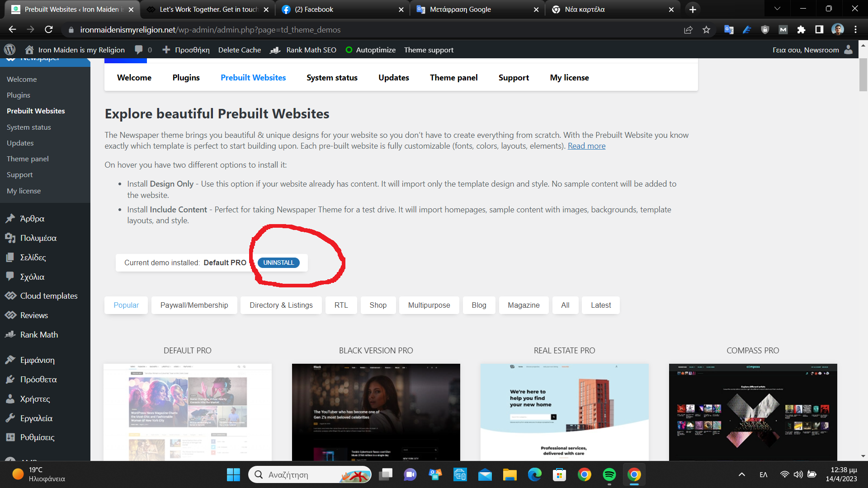Screen dimensions: 868x488
Task: Click Προσθήκη to add new content
Action: [x=186, y=50]
